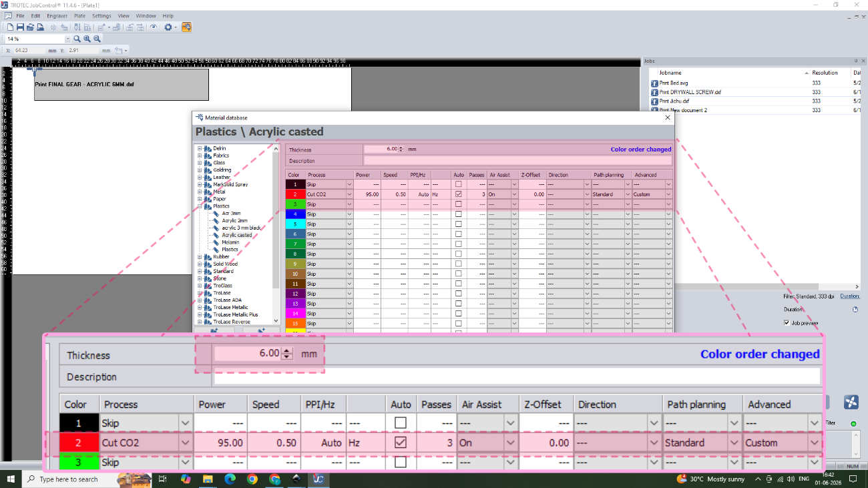The image size is (868, 488).
Task: Click the zoom out magnifier icon
Action: coord(97,39)
